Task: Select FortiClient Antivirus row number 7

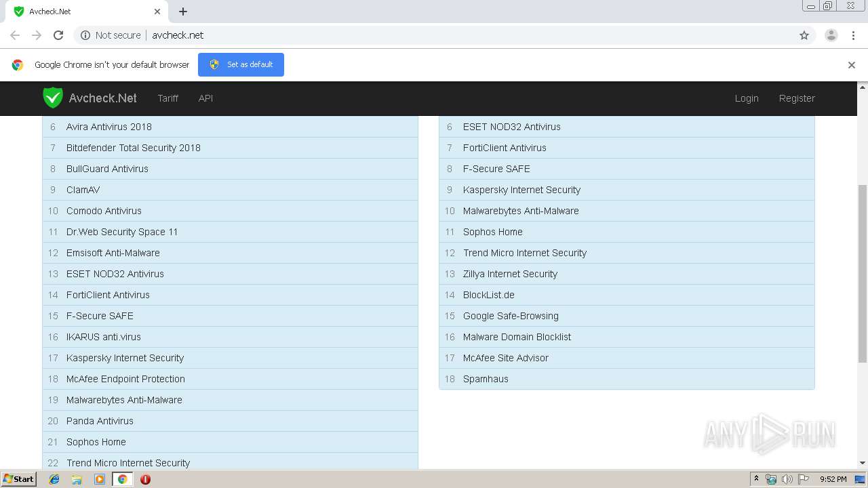Action: [x=627, y=148]
